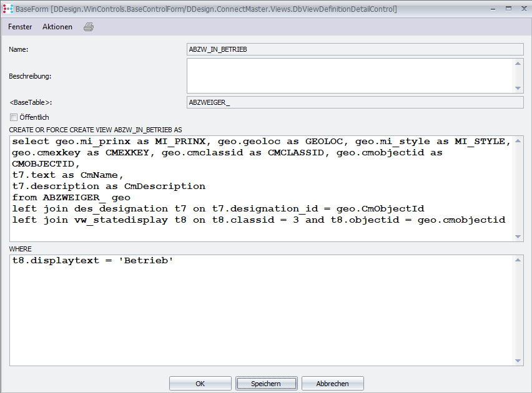This screenshot has width=532, height=393.
Task: Click the SQL view editor scroll up arrow
Action: click(518, 141)
